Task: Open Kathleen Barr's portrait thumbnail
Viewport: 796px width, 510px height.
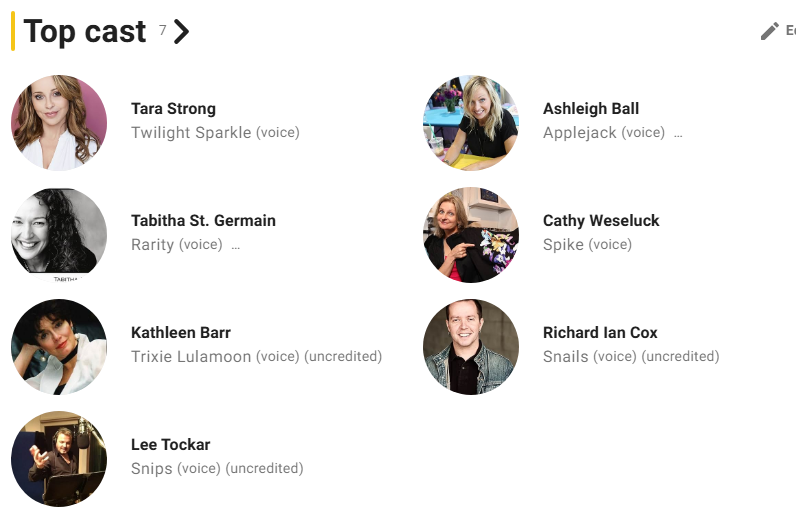Action: pyautogui.click(x=59, y=347)
